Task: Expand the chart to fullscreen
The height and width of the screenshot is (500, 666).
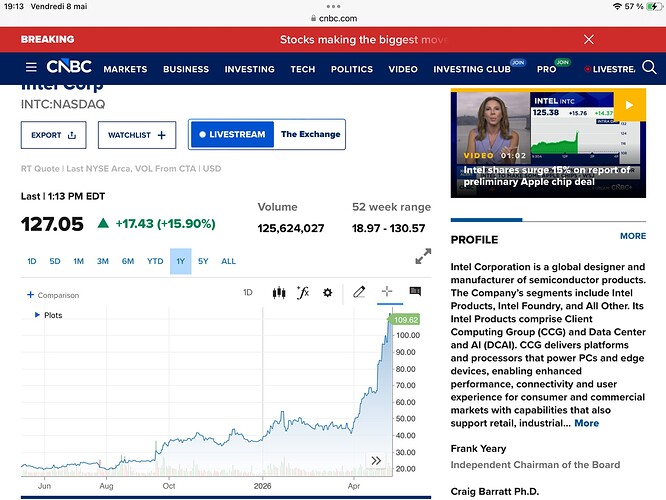Action: tap(423, 256)
